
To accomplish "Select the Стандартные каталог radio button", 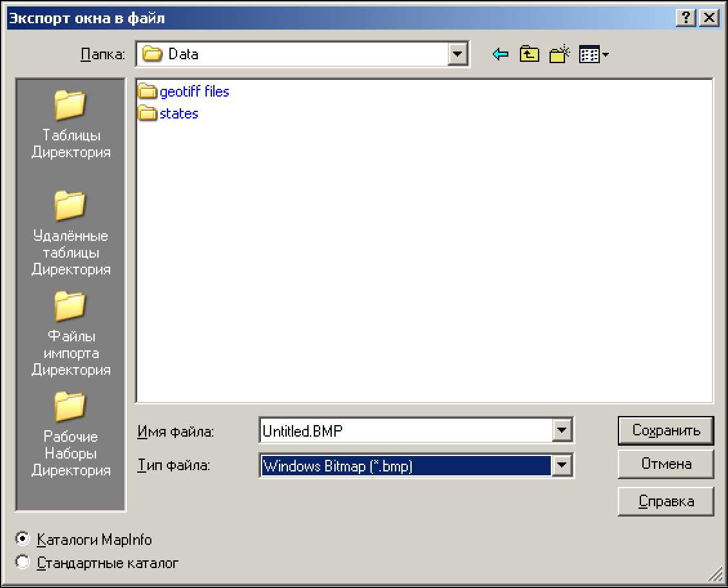I will pos(23,562).
